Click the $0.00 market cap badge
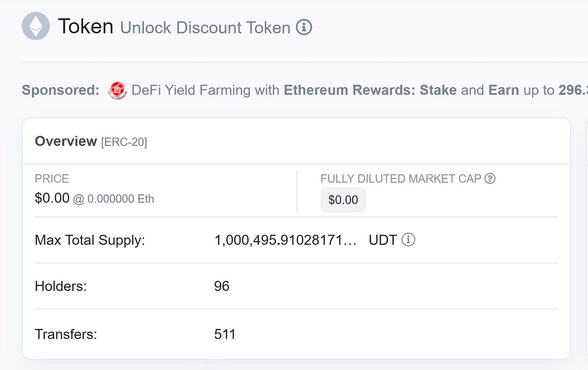The width and height of the screenshot is (588, 370). pos(343,200)
